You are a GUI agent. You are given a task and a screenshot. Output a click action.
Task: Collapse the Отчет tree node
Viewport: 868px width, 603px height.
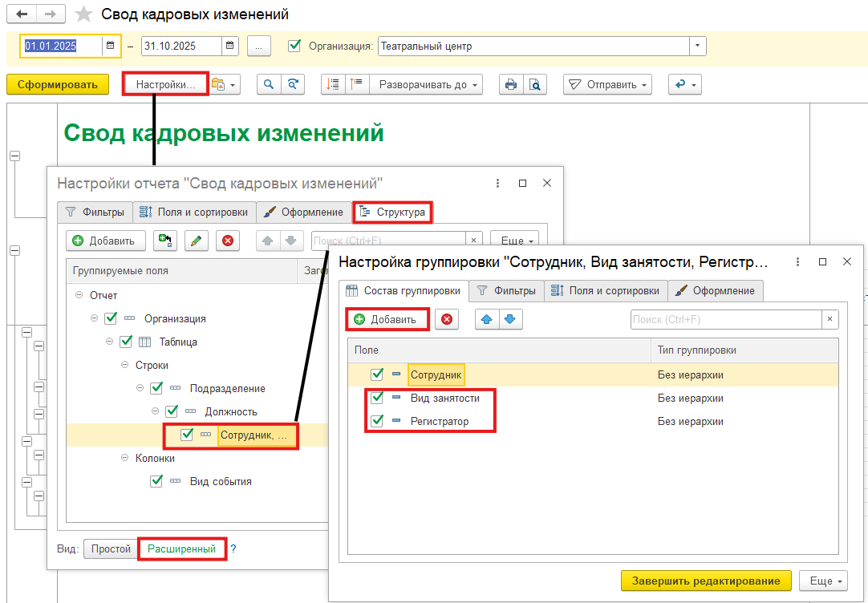(79, 295)
